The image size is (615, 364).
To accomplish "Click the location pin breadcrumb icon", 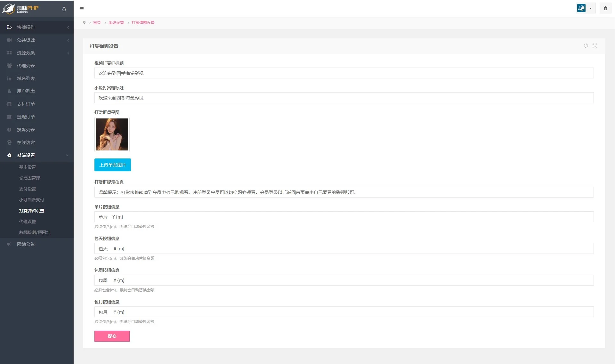I will 84,23.
